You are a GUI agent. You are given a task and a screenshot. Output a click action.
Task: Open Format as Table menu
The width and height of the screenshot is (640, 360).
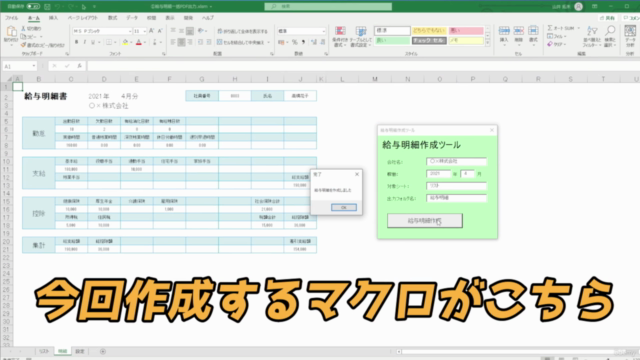coord(361,36)
